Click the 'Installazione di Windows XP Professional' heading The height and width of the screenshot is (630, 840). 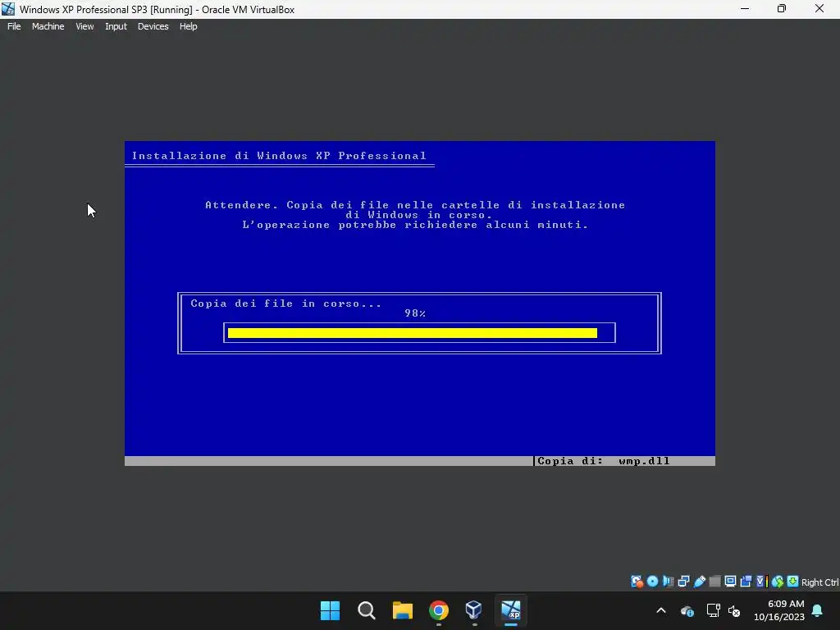(x=279, y=156)
